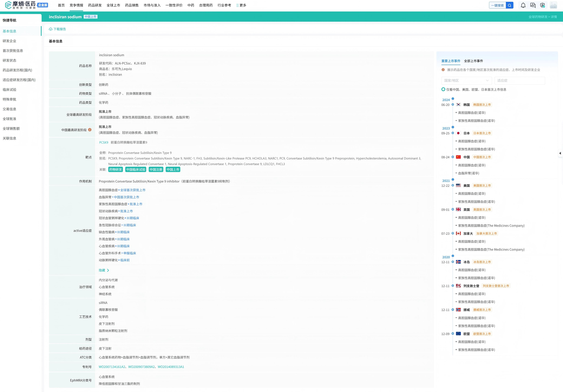563x392 pixels.
Task: Click the 更多 grid dots icon
Action: 237,5
